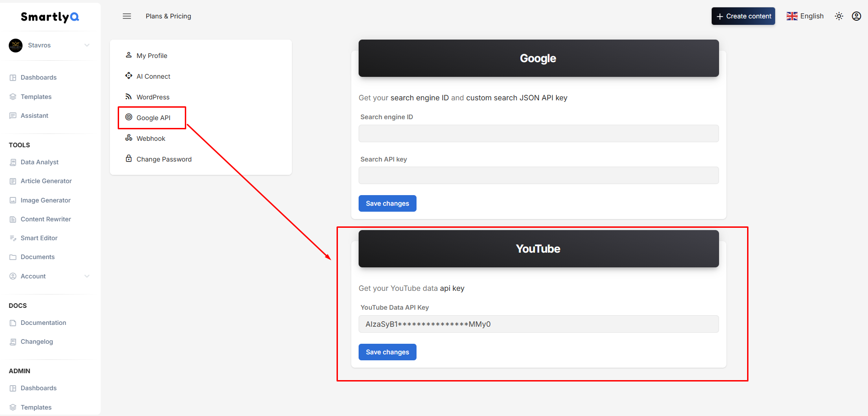
Task: Click the Article Generator icon
Action: coord(13,181)
